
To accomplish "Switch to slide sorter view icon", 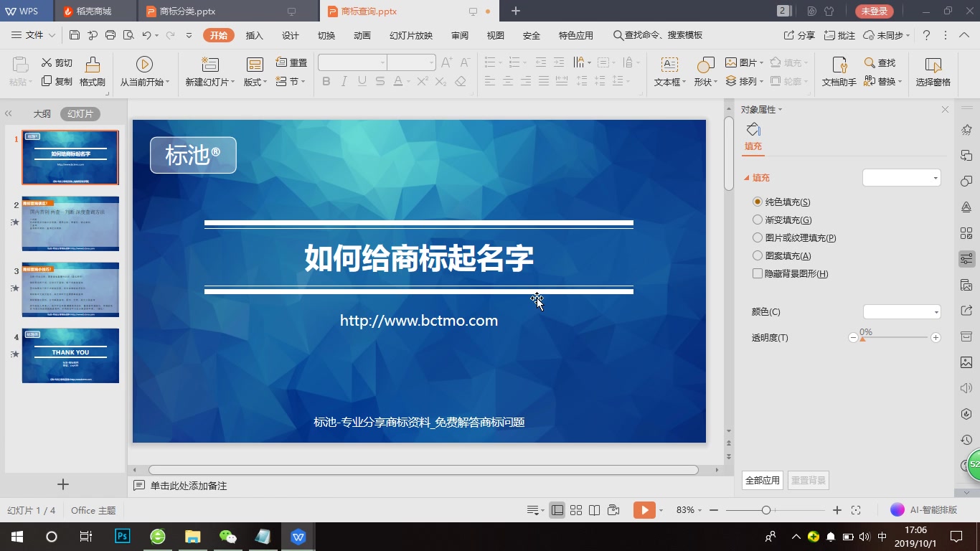I will 576,509.
